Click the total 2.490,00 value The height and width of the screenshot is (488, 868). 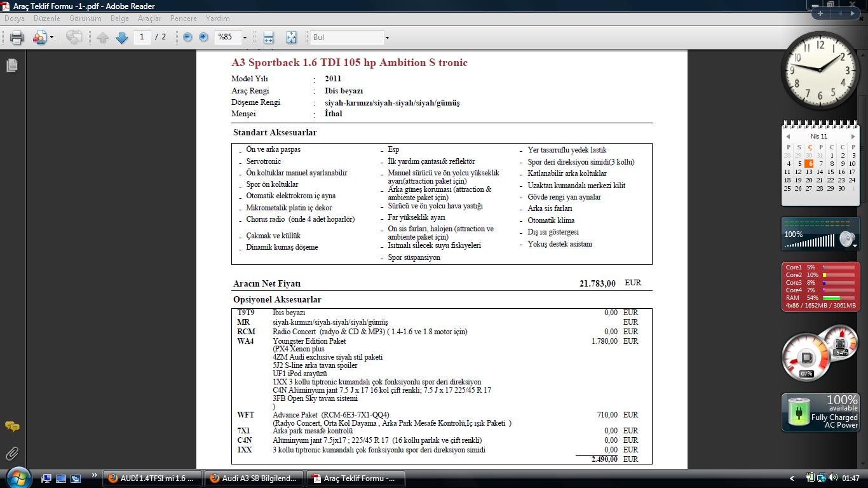(x=604, y=459)
